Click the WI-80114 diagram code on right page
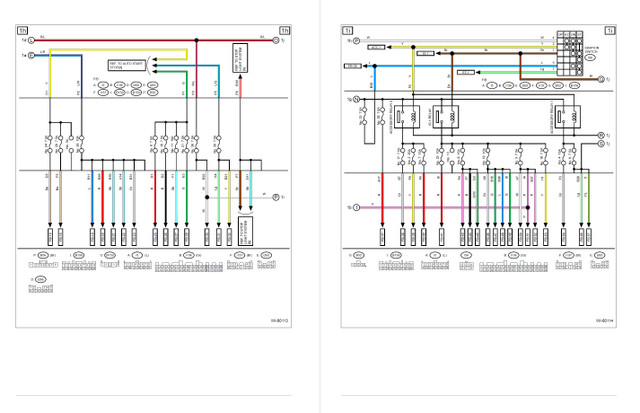The height and width of the screenshot is (413, 640). click(604, 320)
